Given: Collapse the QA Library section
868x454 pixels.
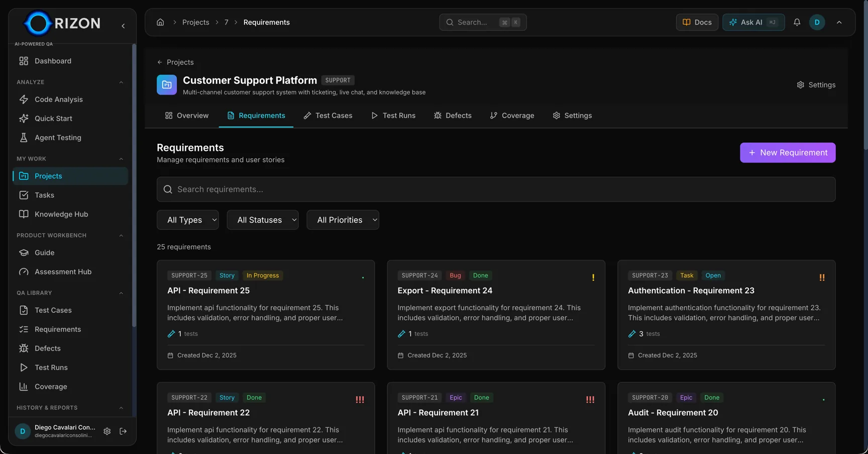Looking at the screenshot, I should click(121, 293).
